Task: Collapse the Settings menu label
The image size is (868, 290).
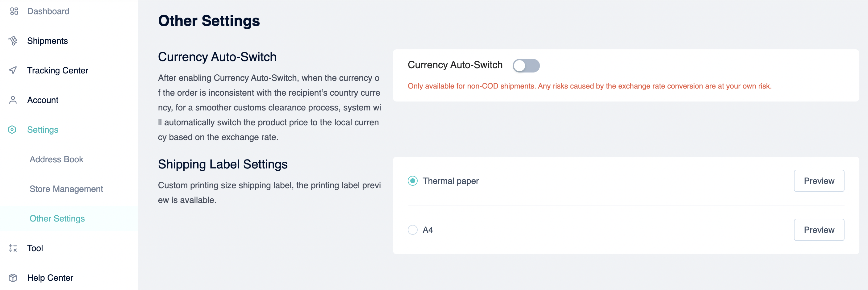Action: click(x=43, y=130)
